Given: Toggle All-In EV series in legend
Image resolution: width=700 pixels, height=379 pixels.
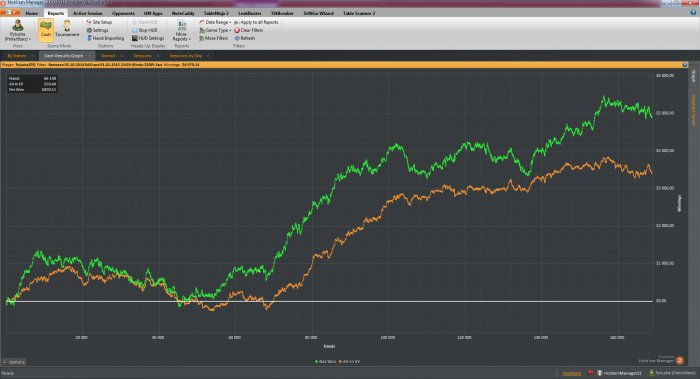Looking at the screenshot, I should (x=350, y=362).
